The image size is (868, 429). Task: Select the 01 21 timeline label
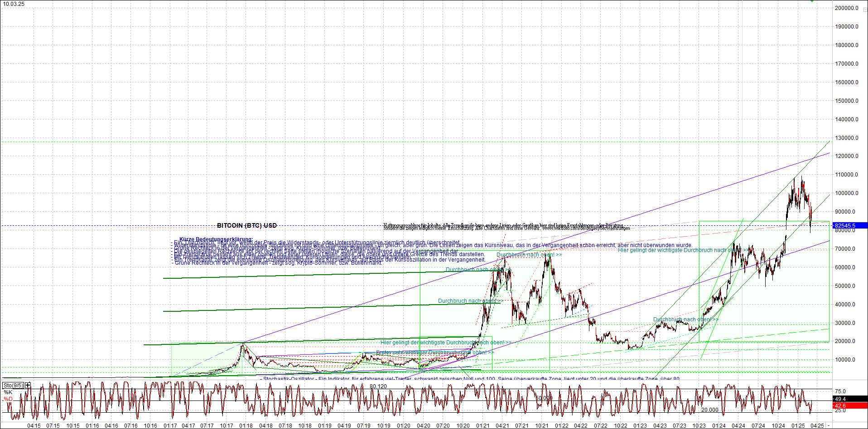pos(482,425)
